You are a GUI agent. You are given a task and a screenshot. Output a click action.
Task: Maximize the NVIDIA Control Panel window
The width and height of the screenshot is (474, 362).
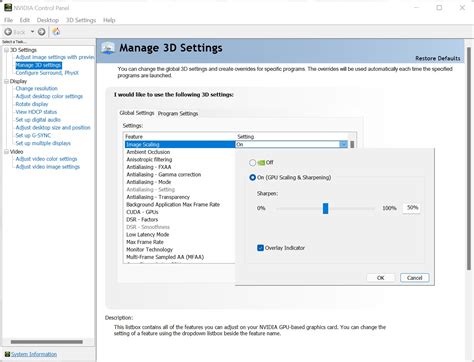coord(439,7)
